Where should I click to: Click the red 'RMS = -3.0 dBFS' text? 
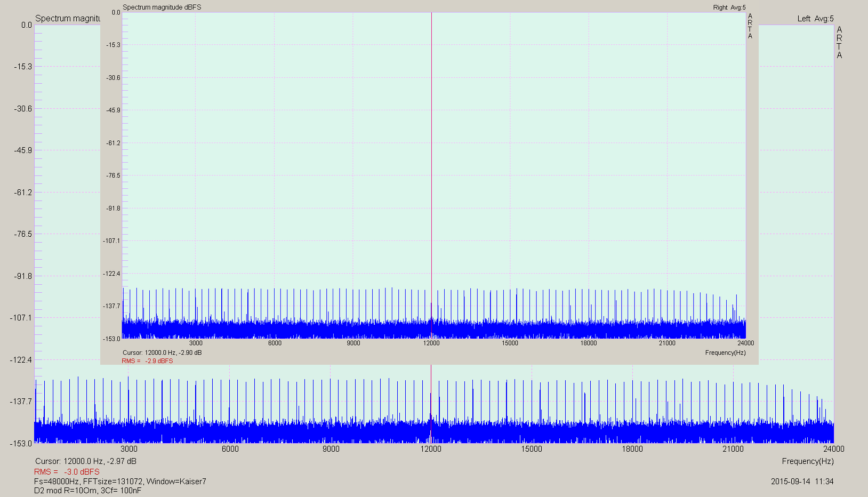(x=67, y=472)
